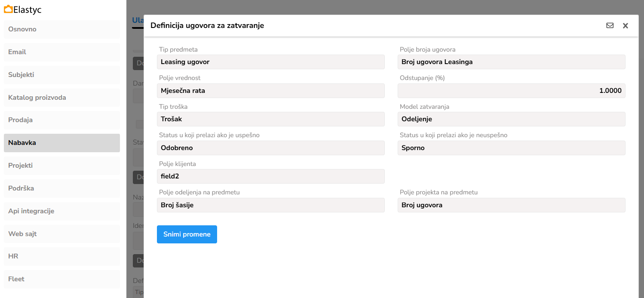Select Fleet in the sidebar menu

click(61, 279)
